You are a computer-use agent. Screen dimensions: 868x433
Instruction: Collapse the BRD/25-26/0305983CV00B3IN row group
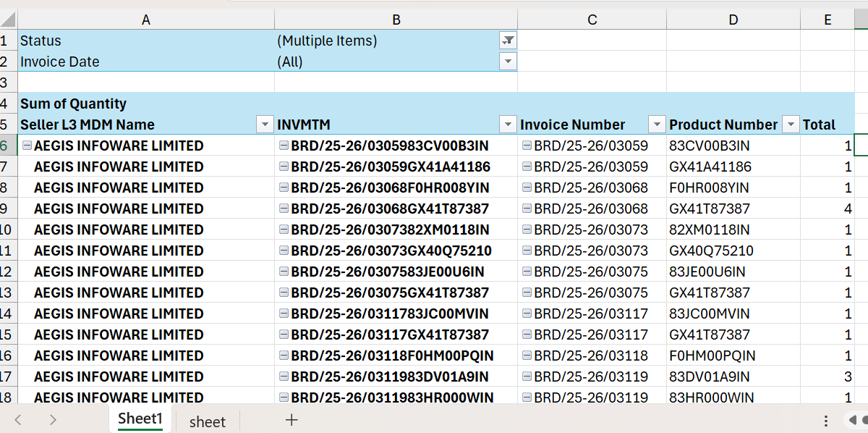[x=284, y=146]
